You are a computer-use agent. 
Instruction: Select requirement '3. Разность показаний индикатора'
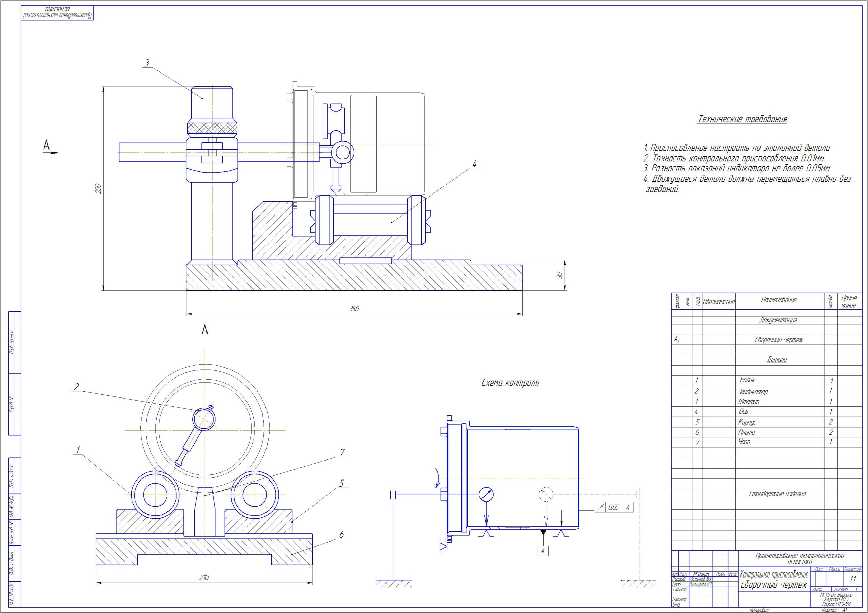pos(737,168)
